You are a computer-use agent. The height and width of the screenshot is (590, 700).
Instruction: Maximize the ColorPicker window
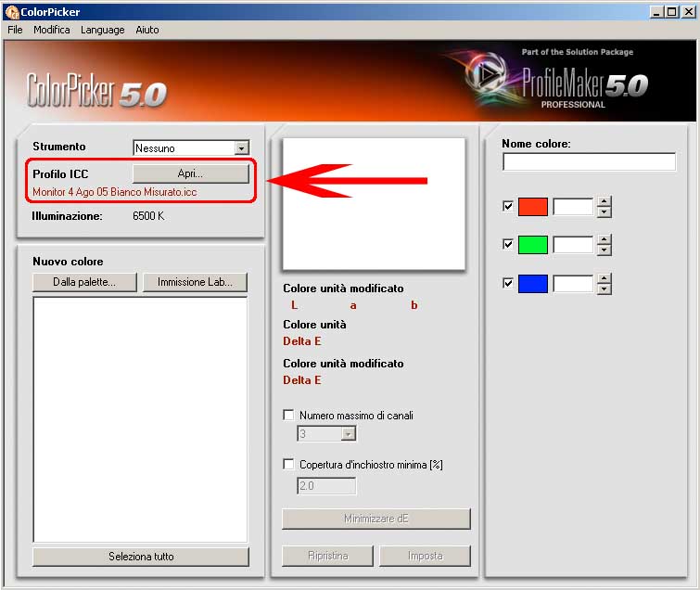[672, 12]
